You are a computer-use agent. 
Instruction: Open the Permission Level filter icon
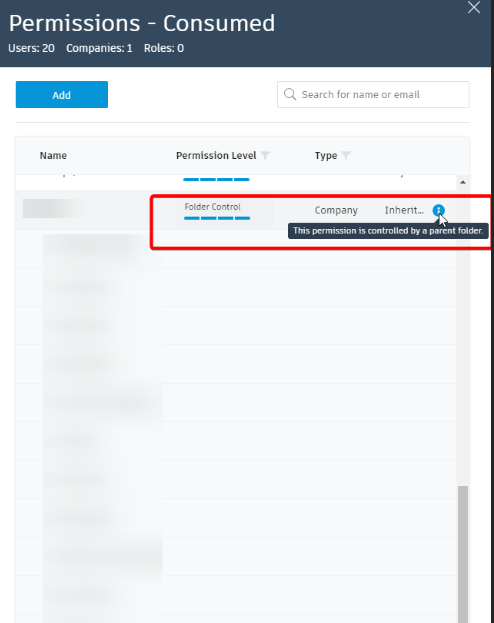point(265,155)
